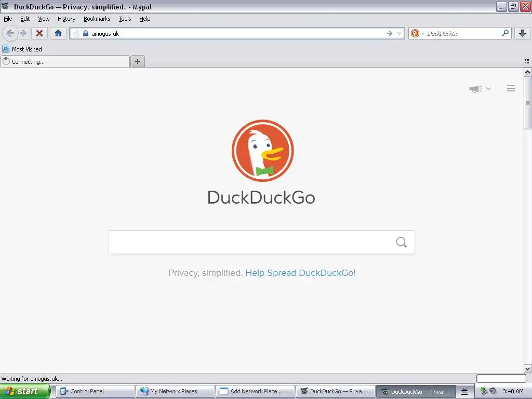Click the address bar showing amogus.uk

click(x=237, y=33)
